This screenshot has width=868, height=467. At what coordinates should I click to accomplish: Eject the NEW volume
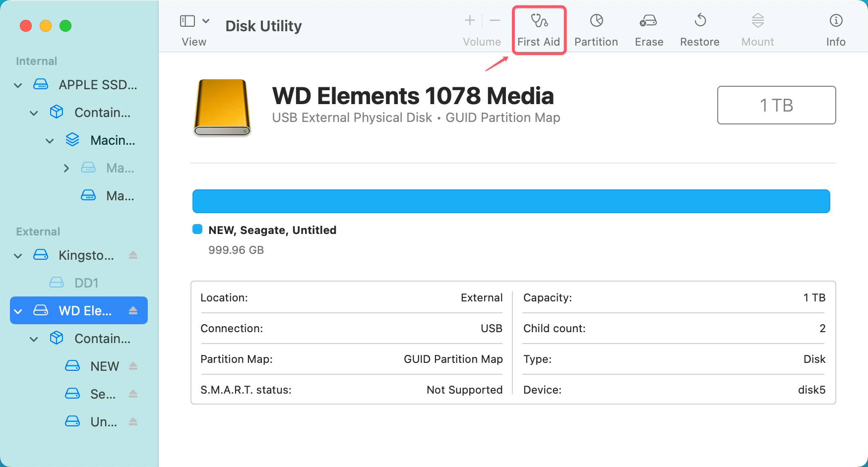click(x=133, y=366)
